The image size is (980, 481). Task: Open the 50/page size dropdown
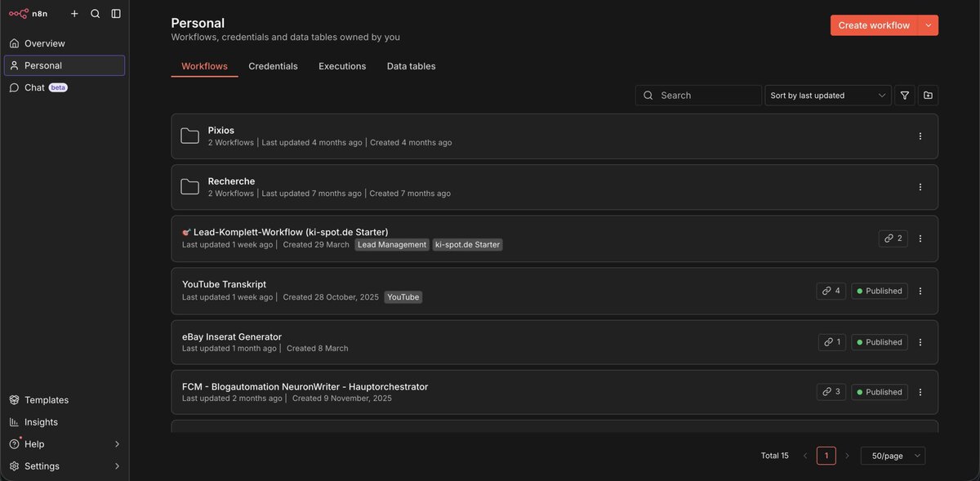[x=893, y=456]
